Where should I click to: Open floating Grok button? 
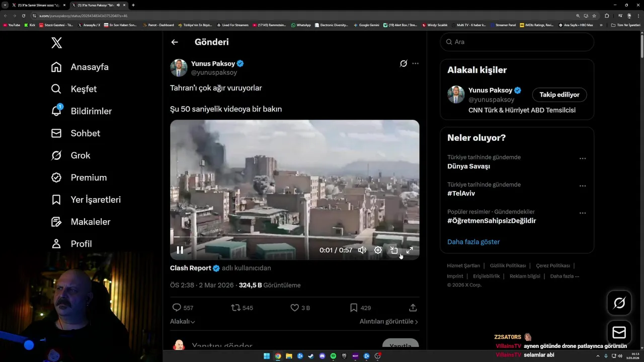[x=619, y=303]
